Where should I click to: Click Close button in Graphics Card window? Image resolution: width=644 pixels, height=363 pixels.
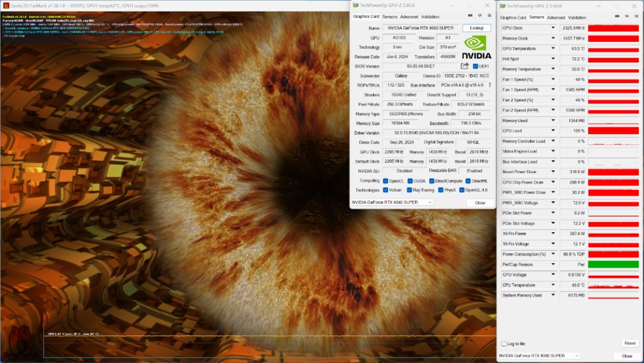point(480,202)
